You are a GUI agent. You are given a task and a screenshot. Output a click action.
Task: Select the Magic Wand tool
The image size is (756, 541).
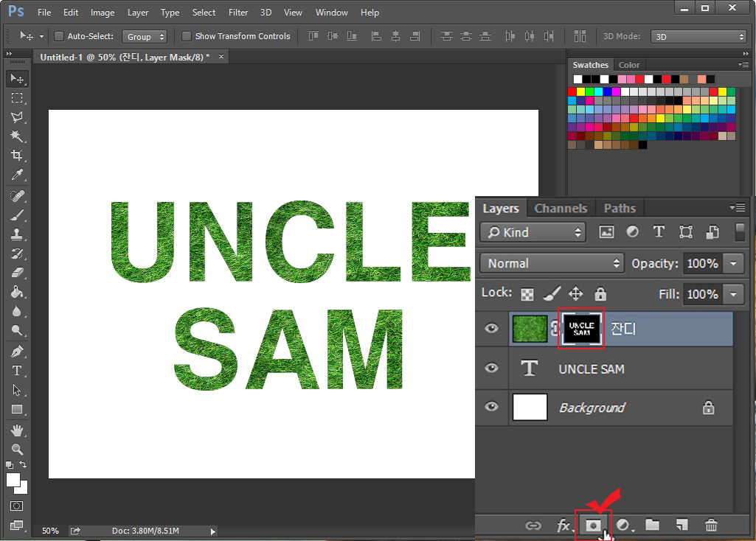(x=17, y=136)
